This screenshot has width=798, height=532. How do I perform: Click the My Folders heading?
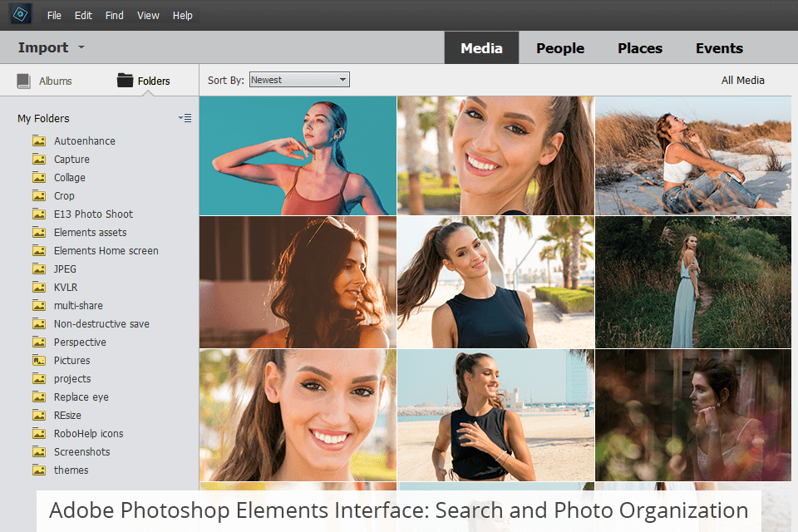(43, 119)
